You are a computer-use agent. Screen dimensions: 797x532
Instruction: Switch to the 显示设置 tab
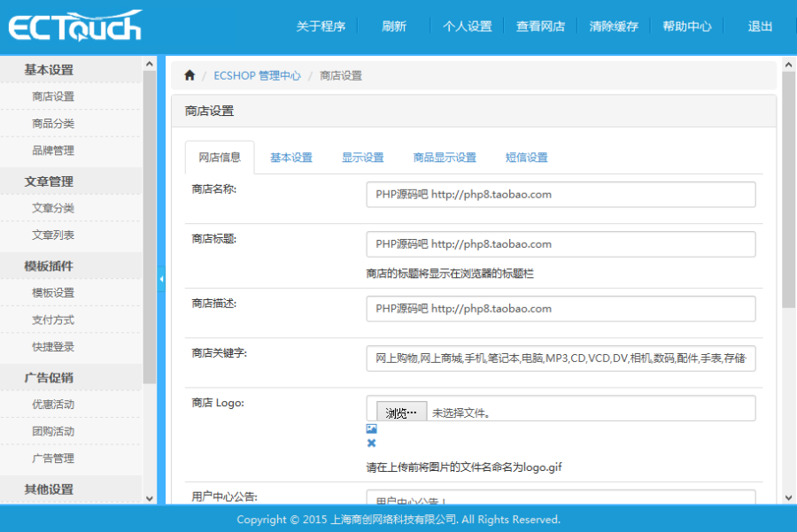click(362, 158)
